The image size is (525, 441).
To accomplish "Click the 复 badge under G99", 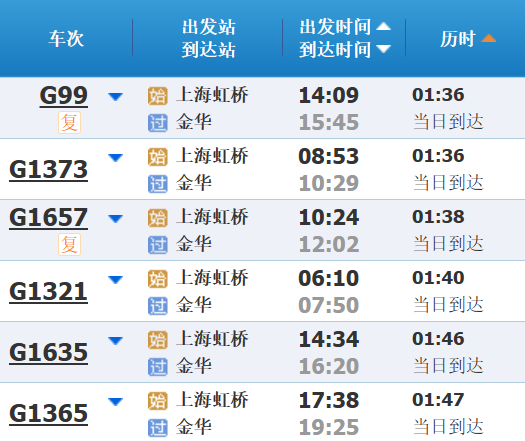I will pos(69,123).
